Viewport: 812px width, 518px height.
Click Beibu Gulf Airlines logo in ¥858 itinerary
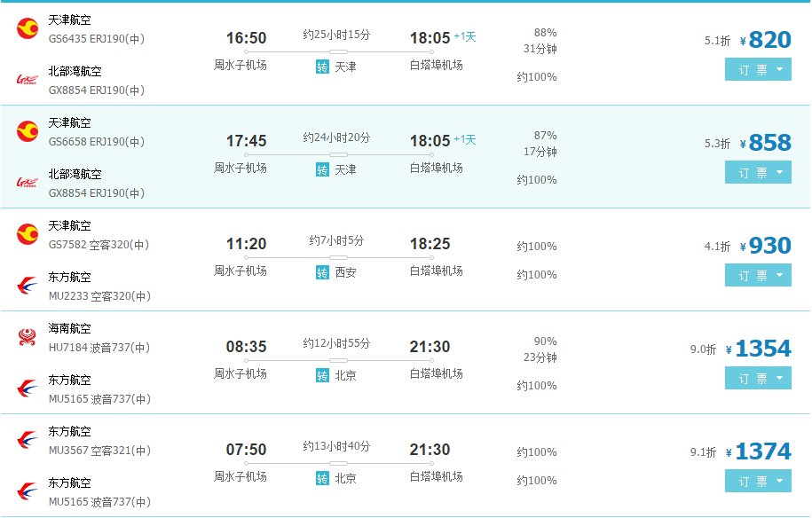coord(28,183)
